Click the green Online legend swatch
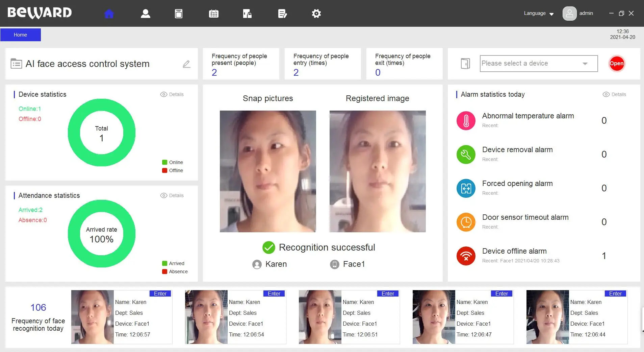 coord(165,162)
